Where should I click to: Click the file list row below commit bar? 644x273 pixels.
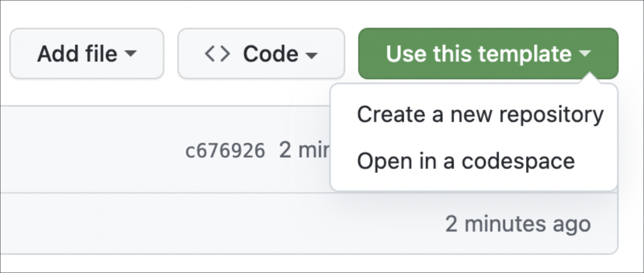[201, 223]
